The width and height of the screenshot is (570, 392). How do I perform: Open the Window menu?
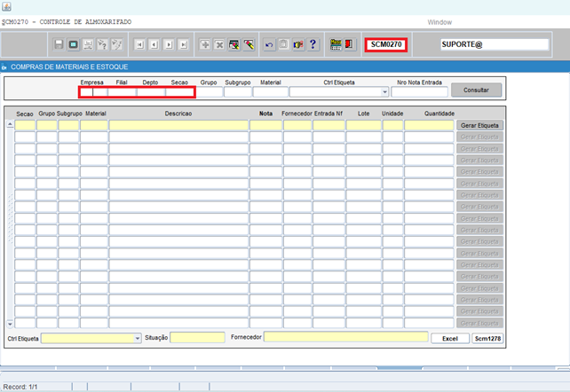pos(439,22)
